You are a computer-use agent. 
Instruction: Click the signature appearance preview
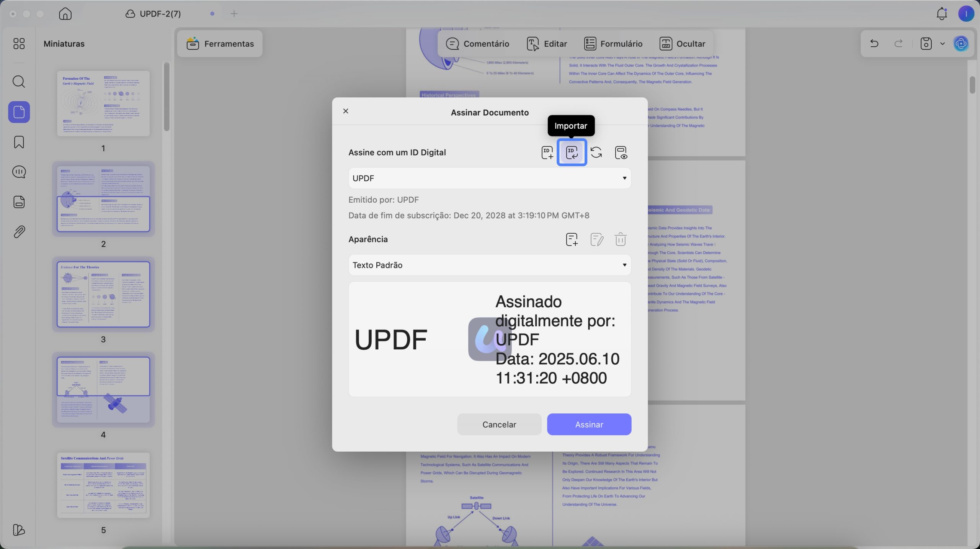point(490,339)
